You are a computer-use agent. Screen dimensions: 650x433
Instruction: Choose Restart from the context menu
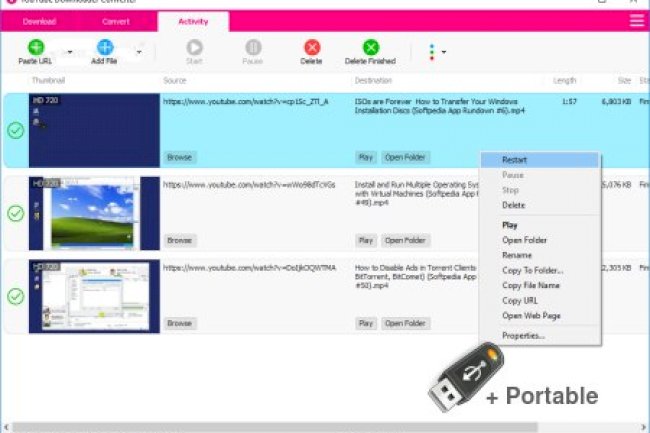[x=515, y=160]
